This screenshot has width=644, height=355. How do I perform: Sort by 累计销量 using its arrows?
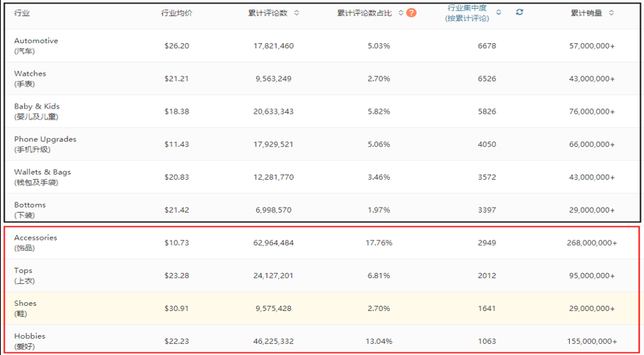pos(611,13)
